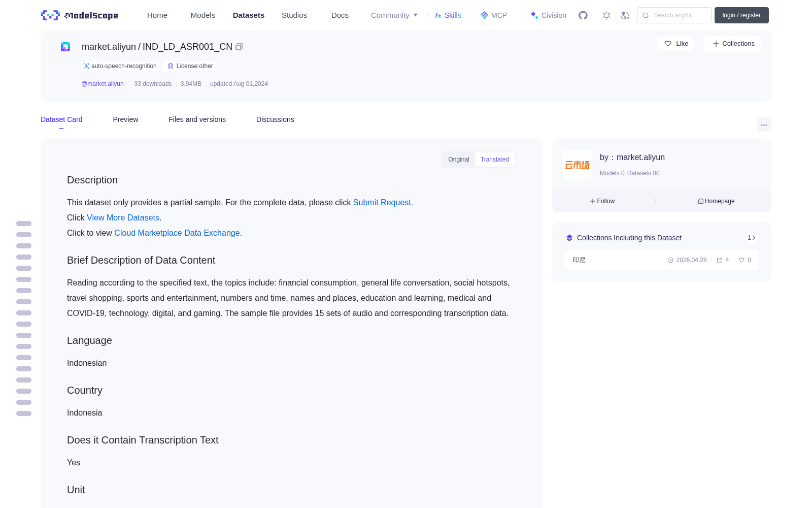Open the Files and versions tab
Screen dimensions: 812x508
pyautogui.click(x=197, y=119)
